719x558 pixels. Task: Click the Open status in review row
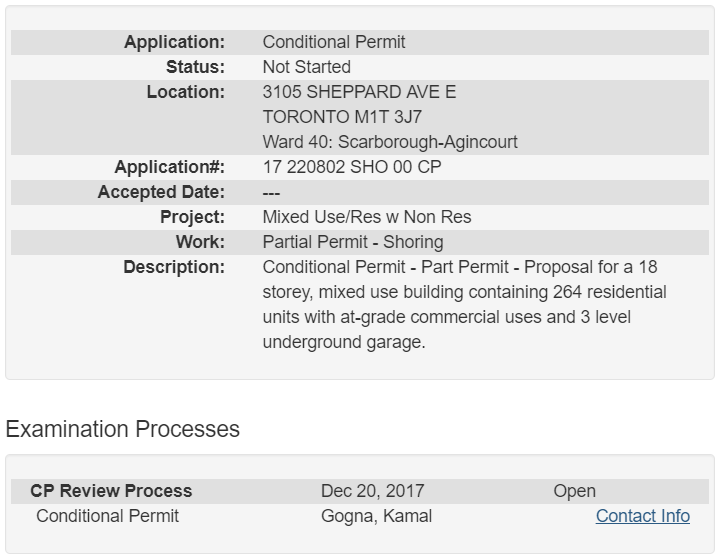click(x=574, y=491)
